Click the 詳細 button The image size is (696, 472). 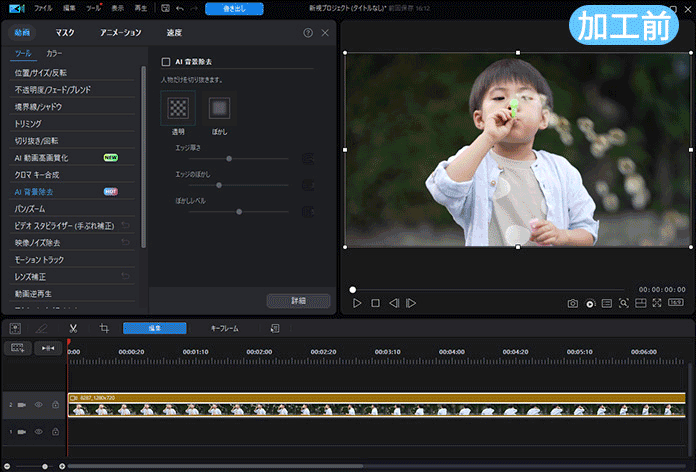tap(298, 300)
